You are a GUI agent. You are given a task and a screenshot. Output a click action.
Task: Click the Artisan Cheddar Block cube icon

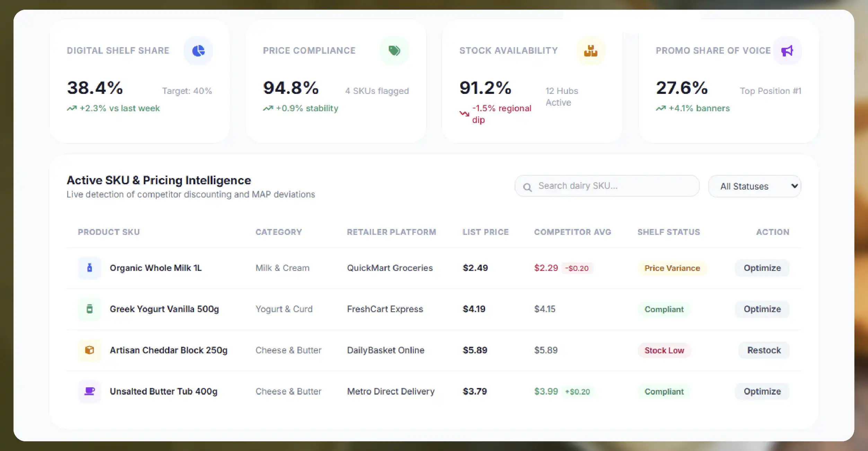coord(90,350)
